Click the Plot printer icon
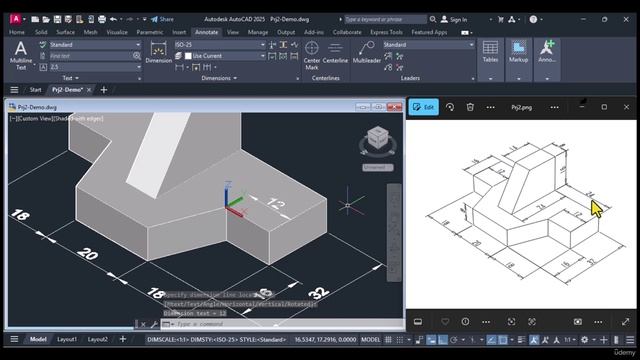This screenshot has height=360, width=640. pos(102,19)
